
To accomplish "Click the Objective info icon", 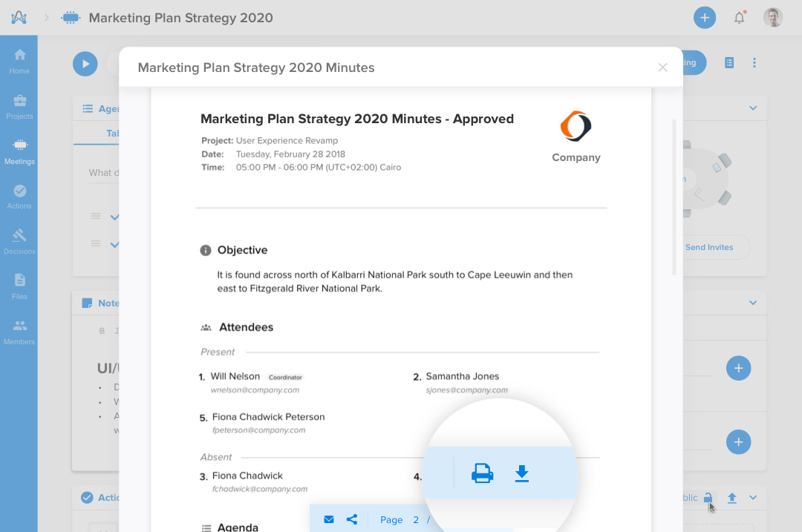I will pyautogui.click(x=205, y=250).
